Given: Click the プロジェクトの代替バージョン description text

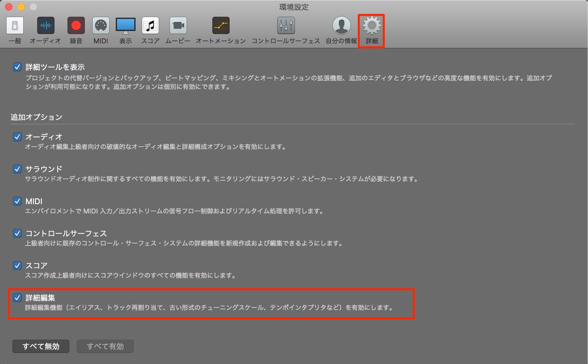Looking at the screenshot, I should [289, 82].
